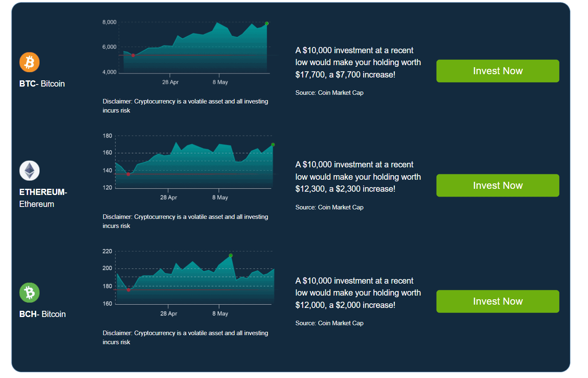Click the red low marker on Ethereum chart
The image size is (588, 378).
pos(128,174)
